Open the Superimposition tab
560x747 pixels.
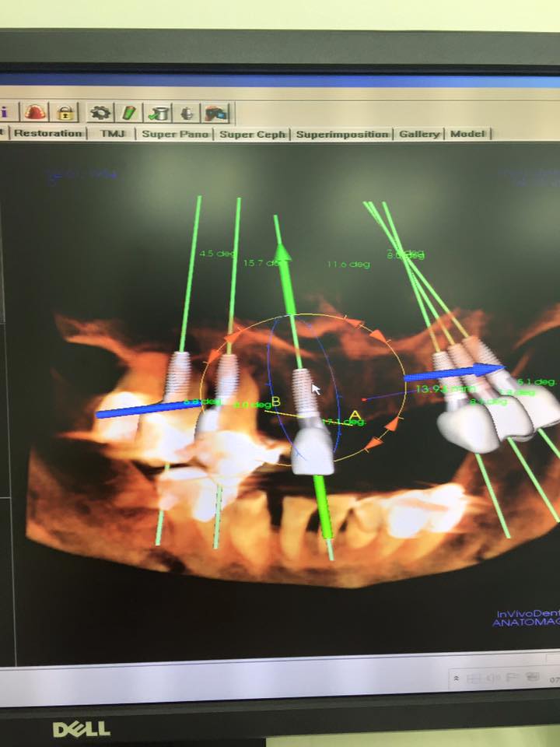click(x=342, y=135)
